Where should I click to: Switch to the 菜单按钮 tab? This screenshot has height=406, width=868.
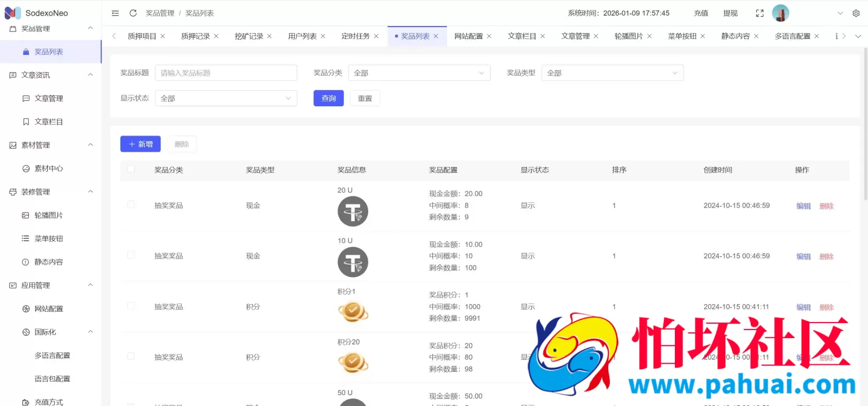point(682,36)
